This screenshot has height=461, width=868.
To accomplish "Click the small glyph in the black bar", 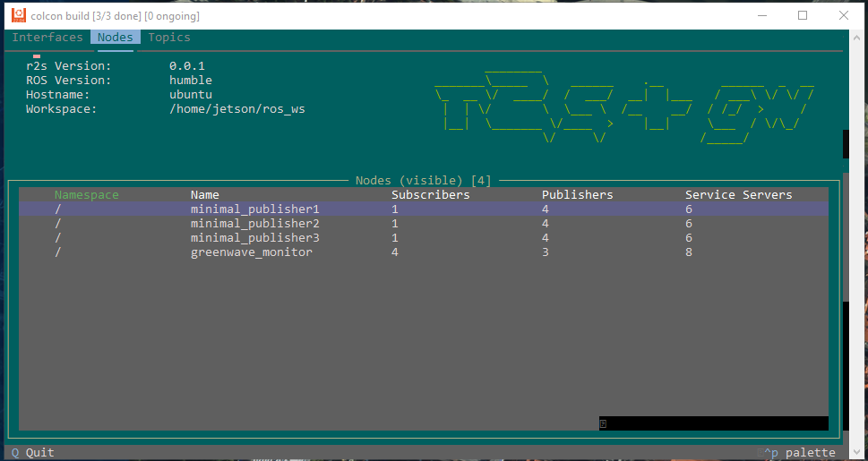I will point(604,423).
